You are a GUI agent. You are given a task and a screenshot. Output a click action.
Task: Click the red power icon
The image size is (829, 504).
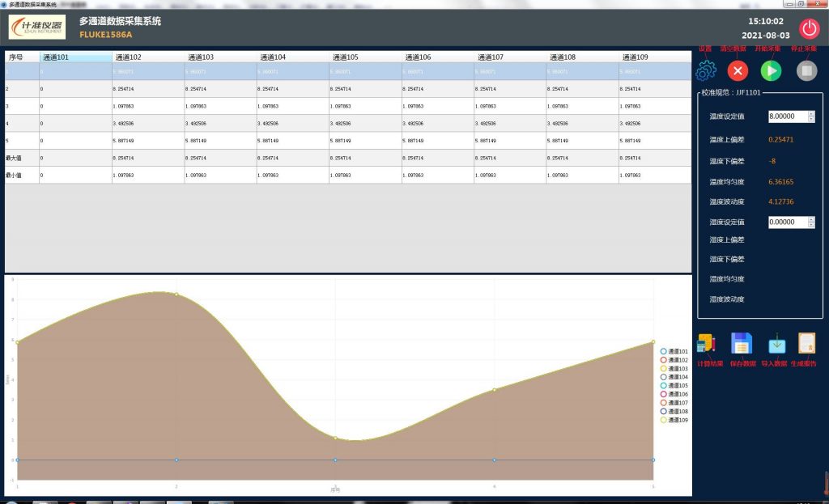tap(810, 28)
